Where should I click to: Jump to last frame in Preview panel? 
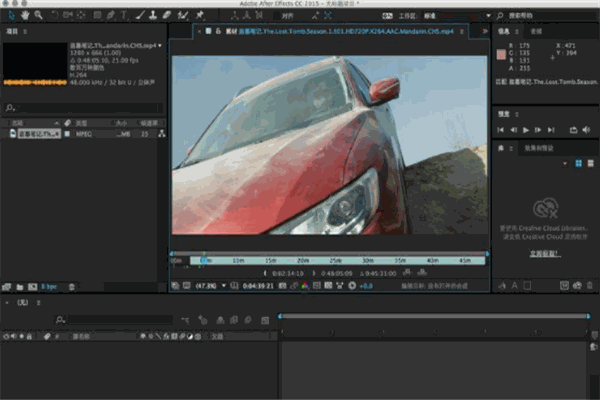[x=551, y=130]
